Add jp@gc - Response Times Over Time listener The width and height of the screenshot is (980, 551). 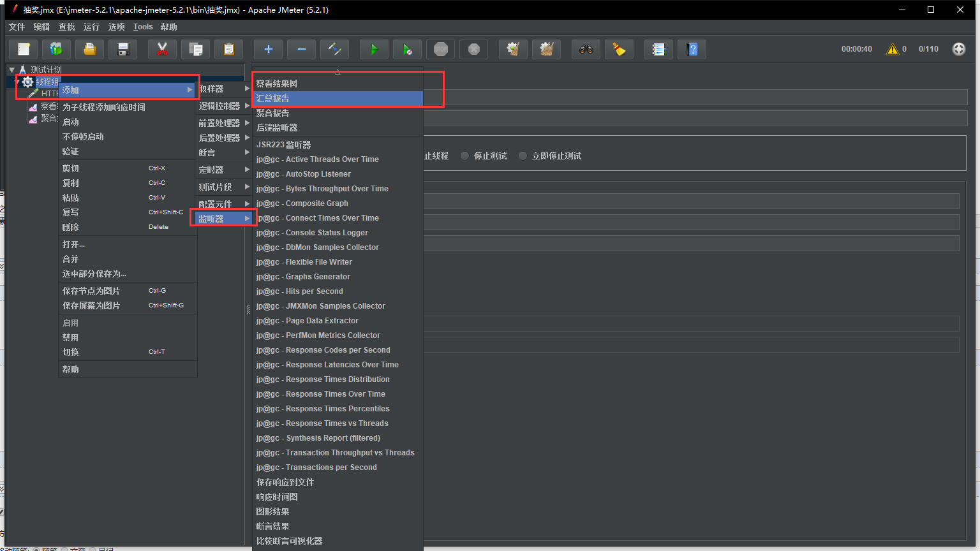(338, 394)
